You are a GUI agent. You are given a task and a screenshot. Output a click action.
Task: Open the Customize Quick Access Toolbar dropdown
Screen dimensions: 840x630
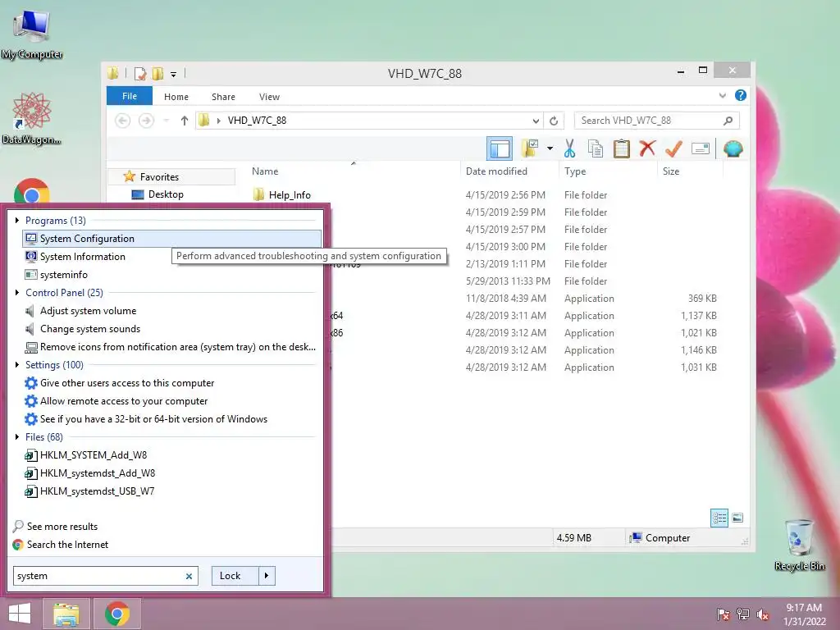(x=173, y=74)
